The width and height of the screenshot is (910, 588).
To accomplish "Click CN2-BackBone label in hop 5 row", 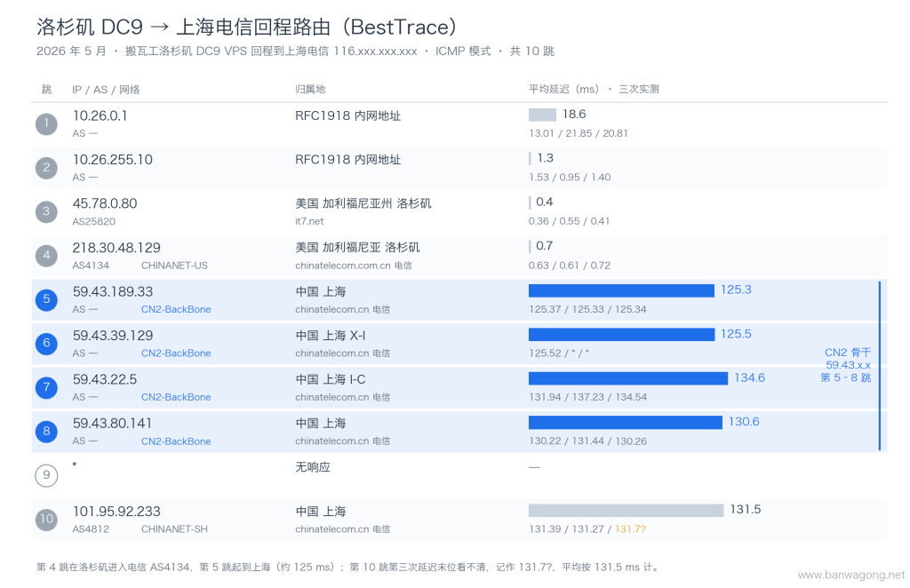I will click(x=176, y=310).
